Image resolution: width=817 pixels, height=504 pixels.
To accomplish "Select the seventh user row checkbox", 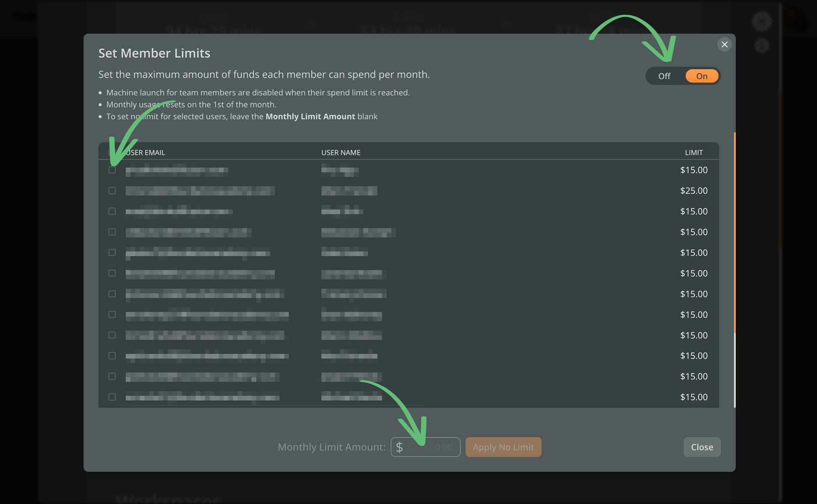I will [112, 294].
